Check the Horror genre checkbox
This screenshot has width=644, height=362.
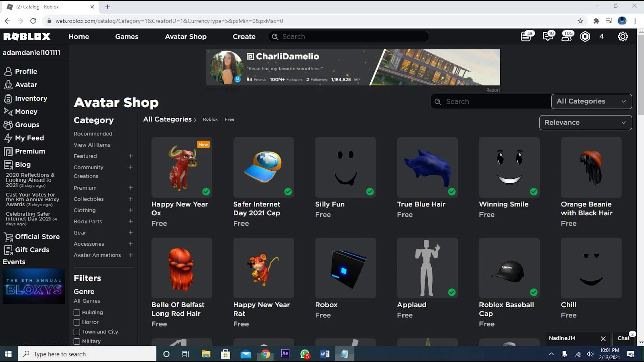pyautogui.click(x=77, y=322)
